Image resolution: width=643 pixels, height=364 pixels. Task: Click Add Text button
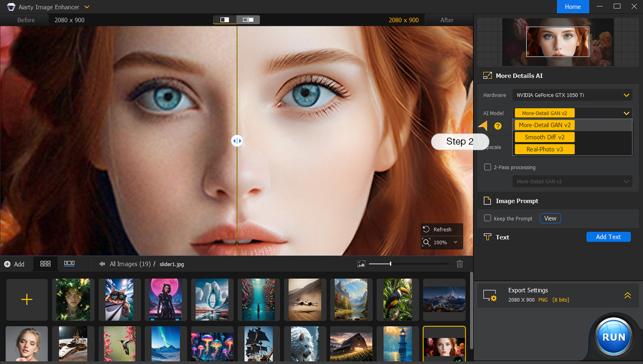[x=608, y=237]
